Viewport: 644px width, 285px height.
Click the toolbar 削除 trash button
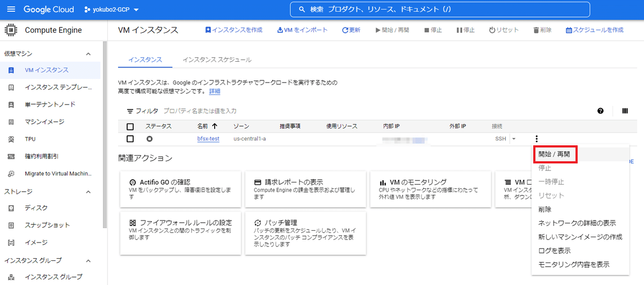(x=543, y=30)
